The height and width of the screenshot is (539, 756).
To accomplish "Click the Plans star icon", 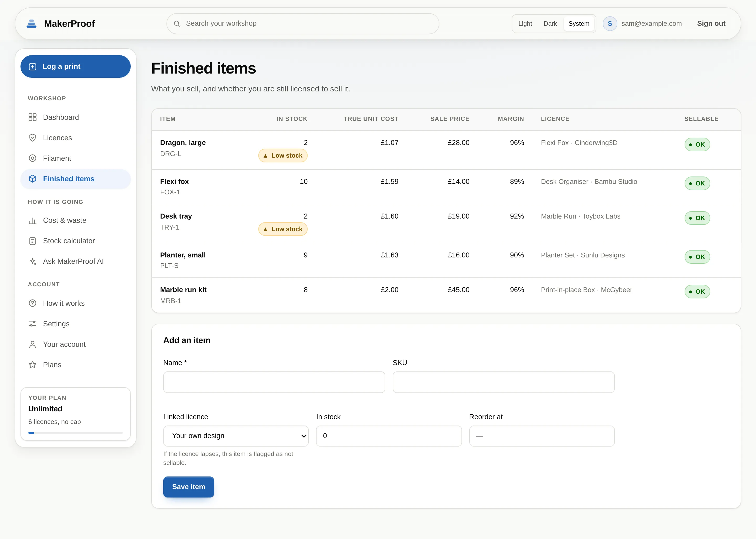I will click(x=33, y=365).
